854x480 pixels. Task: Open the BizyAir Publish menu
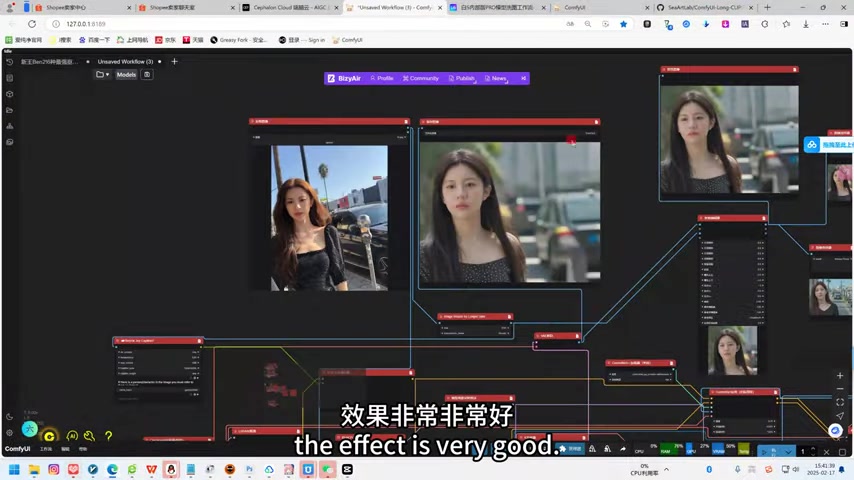[x=462, y=78]
